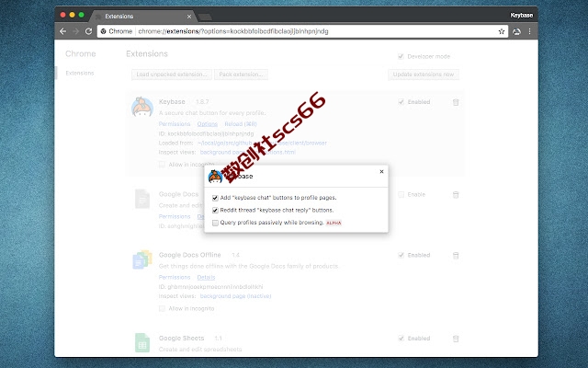The width and height of the screenshot is (588, 368).
Task: Click 'Update extensions now' button
Action: click(424, 75)
